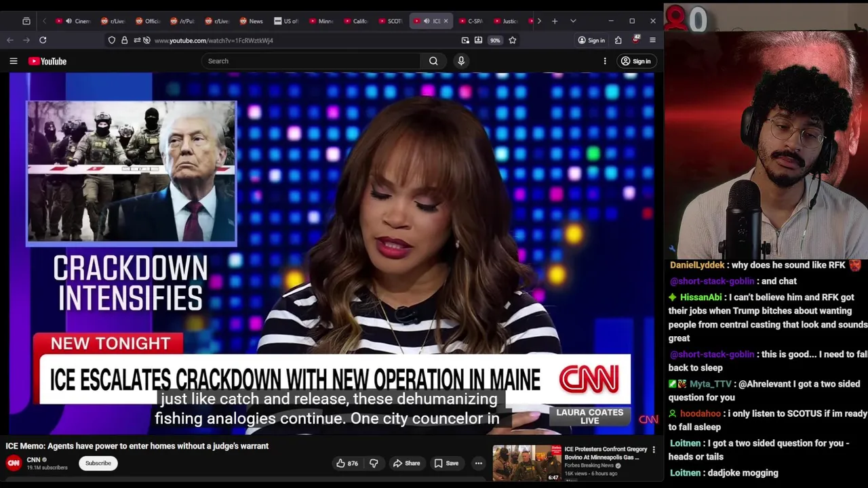This screenshot has width=868, height=488.
Task: Open ICE Protesters Confront Gregory Bovino thumbnail
Action: tap(527, 462)
